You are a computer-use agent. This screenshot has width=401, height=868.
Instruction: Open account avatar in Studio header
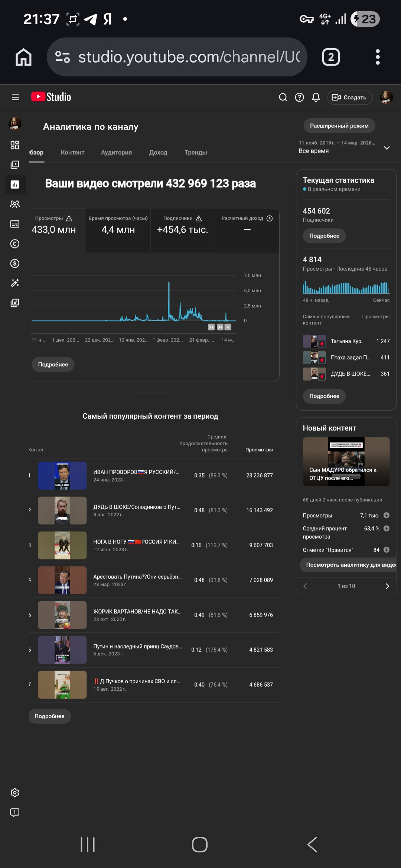[386, 97]
